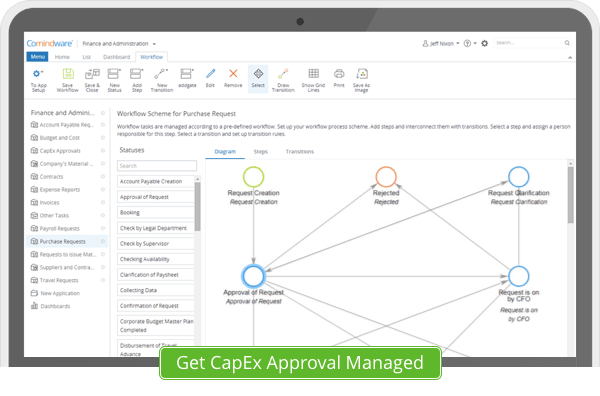
Task: Open the Dashboard ribbon tab
Action: click(116, 57)
